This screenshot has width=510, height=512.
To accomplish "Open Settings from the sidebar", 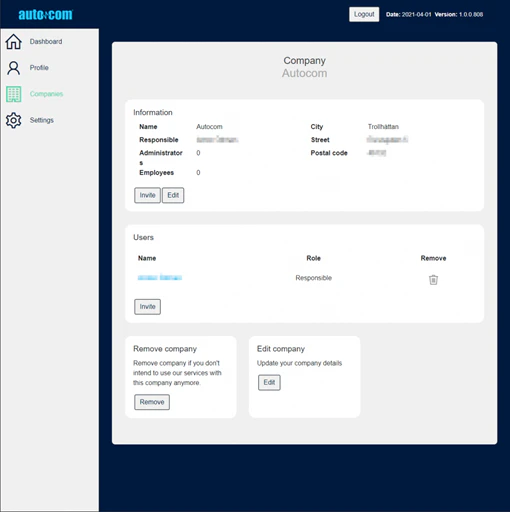I will [42, 120].
